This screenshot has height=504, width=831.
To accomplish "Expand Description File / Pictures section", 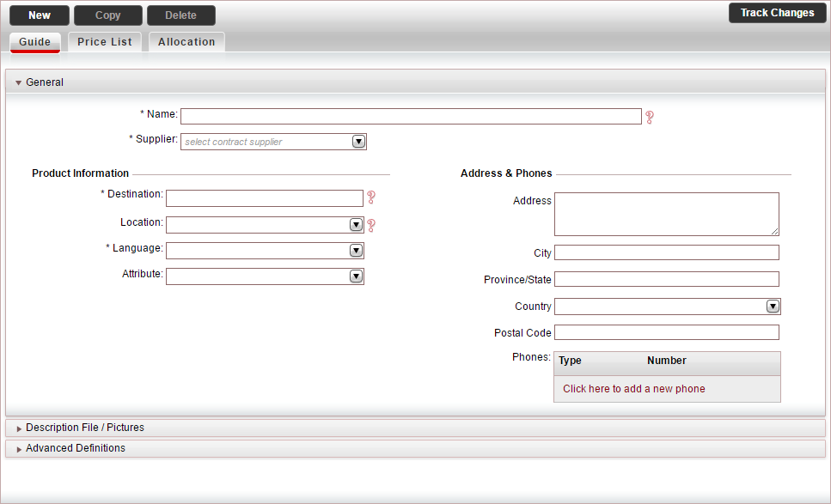I will (19, 428).
